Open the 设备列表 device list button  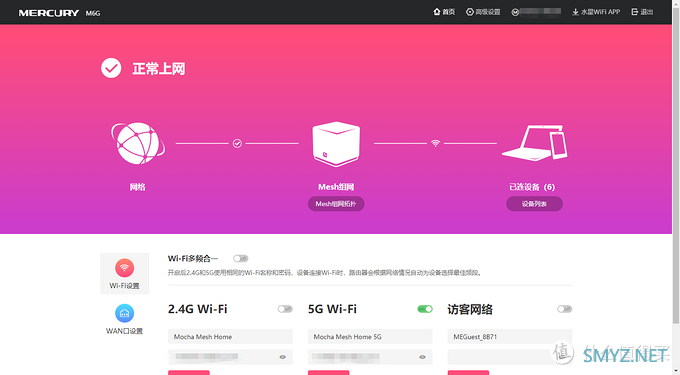pos(534,204)
